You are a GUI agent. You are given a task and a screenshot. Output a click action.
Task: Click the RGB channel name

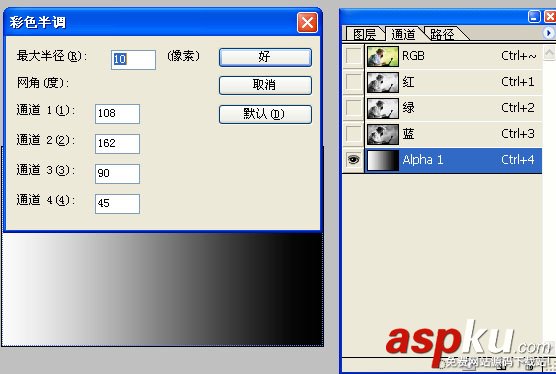tap(413, 56)
